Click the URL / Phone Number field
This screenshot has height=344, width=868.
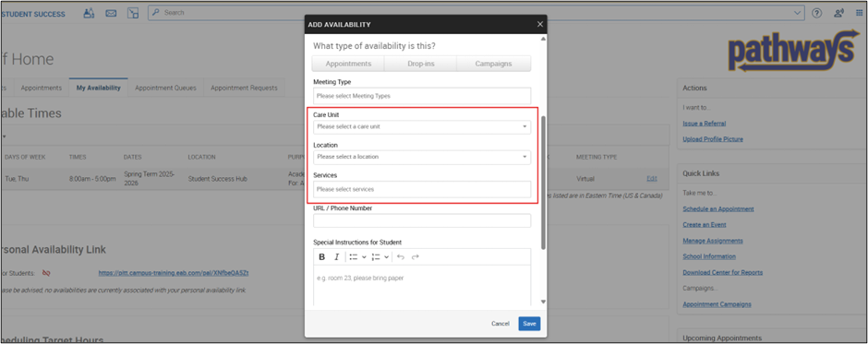click(422, 220)
